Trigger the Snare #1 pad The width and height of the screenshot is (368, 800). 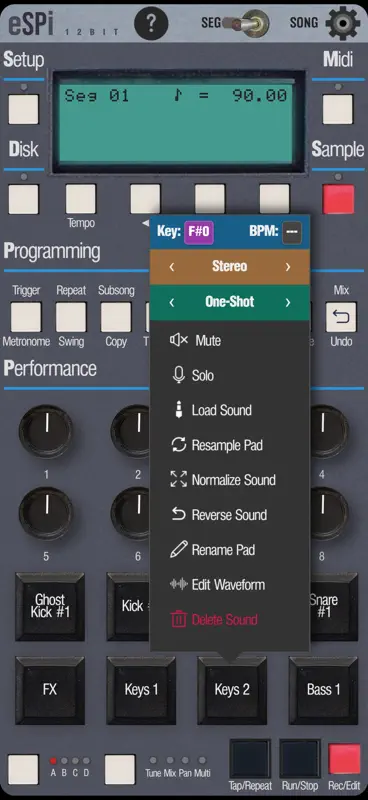click(x=333, y=606)
